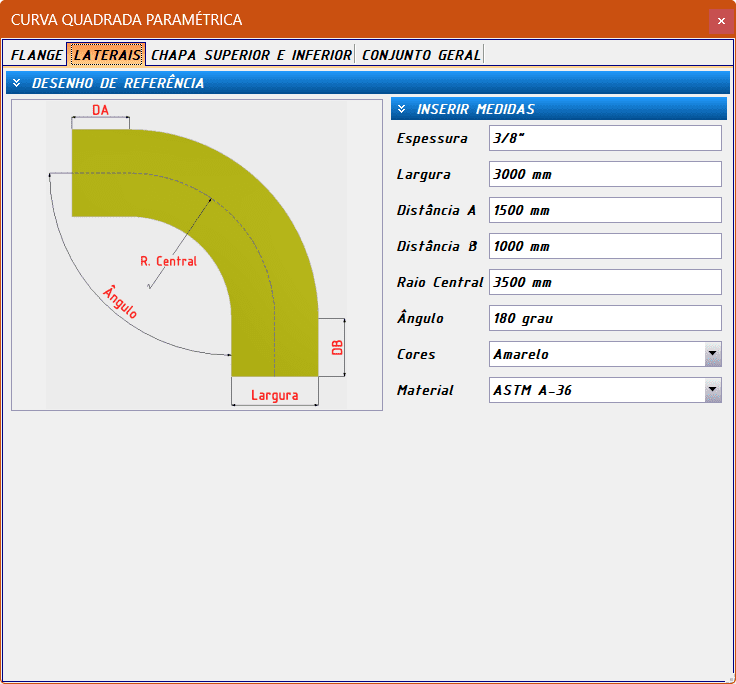This screenshot has width=736, height=684.
Task: Select the LATERAIS tab
Action: pos(107,54)
